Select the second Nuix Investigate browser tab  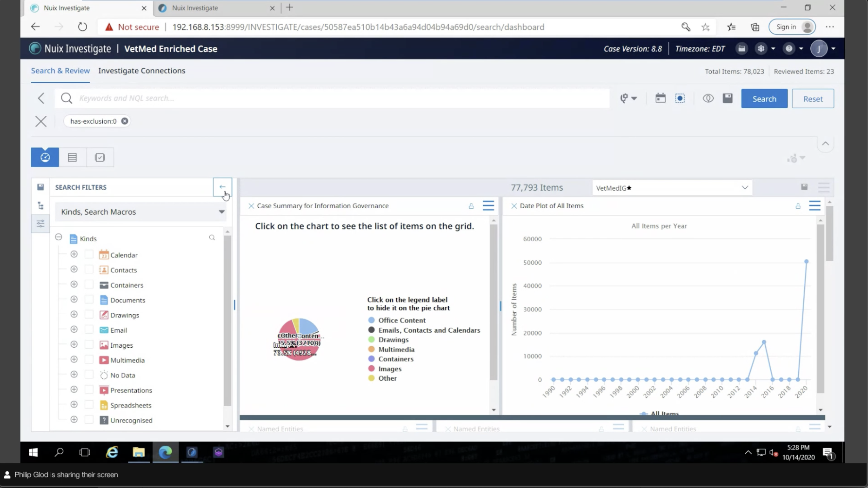pyautogui.click(x=216, y=8)
